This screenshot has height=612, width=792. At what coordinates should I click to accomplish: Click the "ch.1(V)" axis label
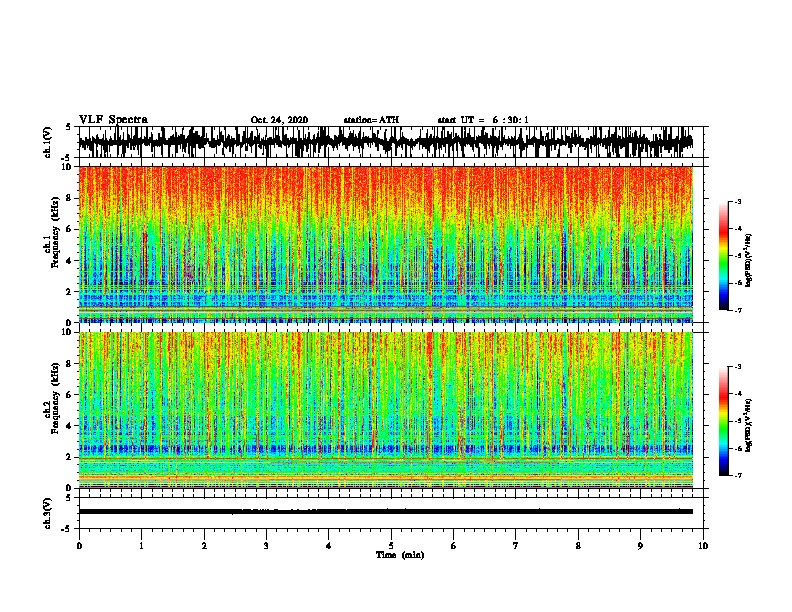(48, 142)
